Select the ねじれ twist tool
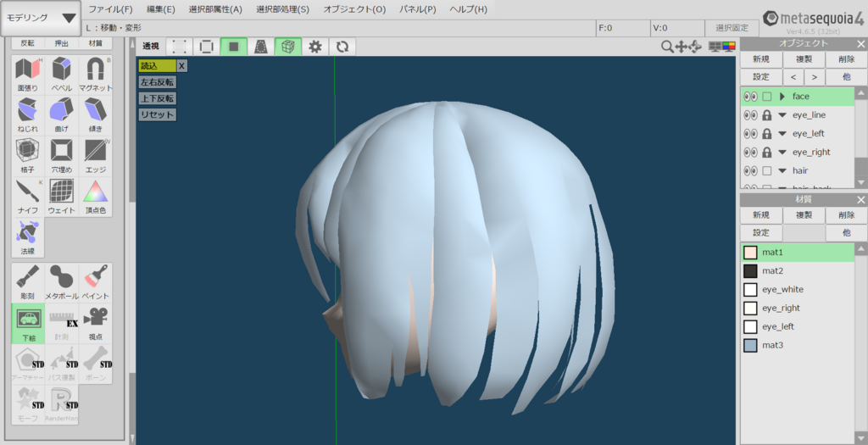Screen dimensions: 868x445 pyautogui.click(x=27, y=115)
